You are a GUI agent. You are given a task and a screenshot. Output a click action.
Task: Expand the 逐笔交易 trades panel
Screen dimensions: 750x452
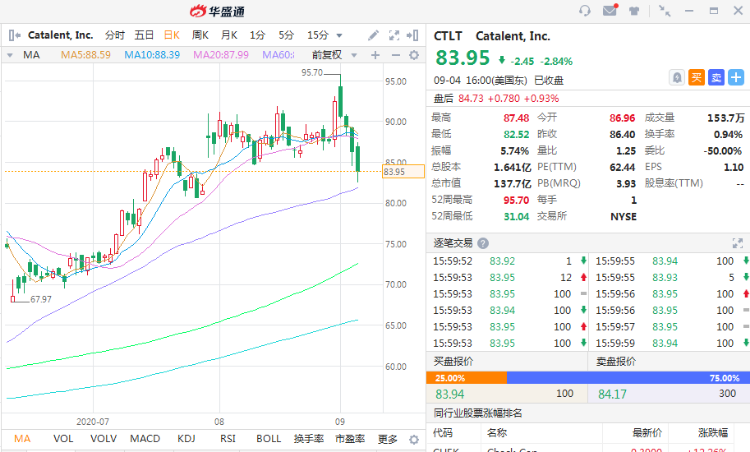[x=738, y=243]
